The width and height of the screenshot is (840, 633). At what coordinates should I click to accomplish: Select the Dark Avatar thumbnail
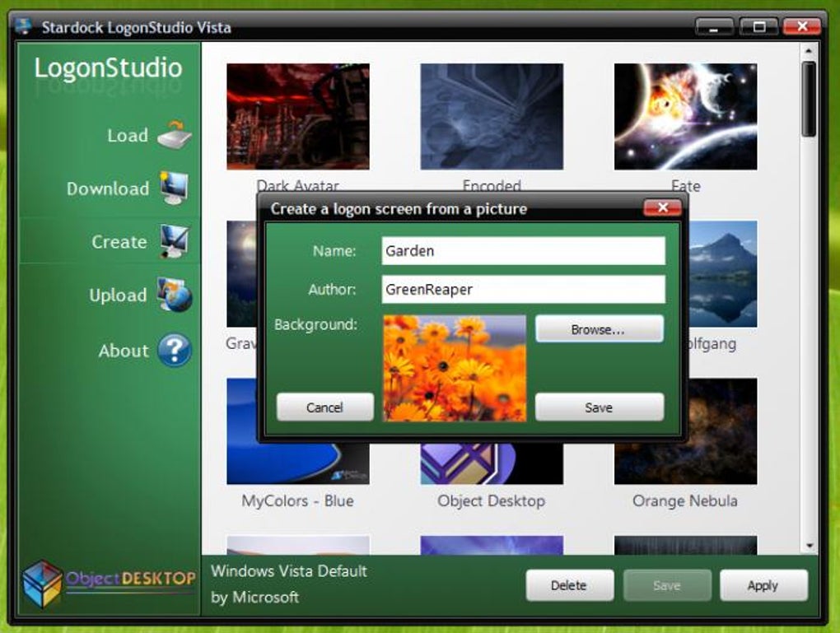point(298,116)
